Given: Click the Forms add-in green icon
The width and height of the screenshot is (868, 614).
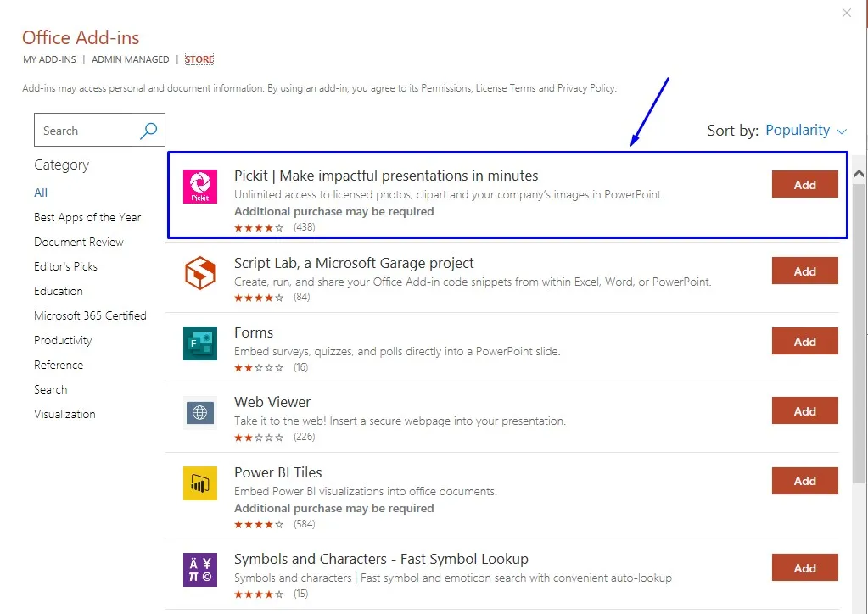Looking at the screenshot, I should click(x=200, y=343).
